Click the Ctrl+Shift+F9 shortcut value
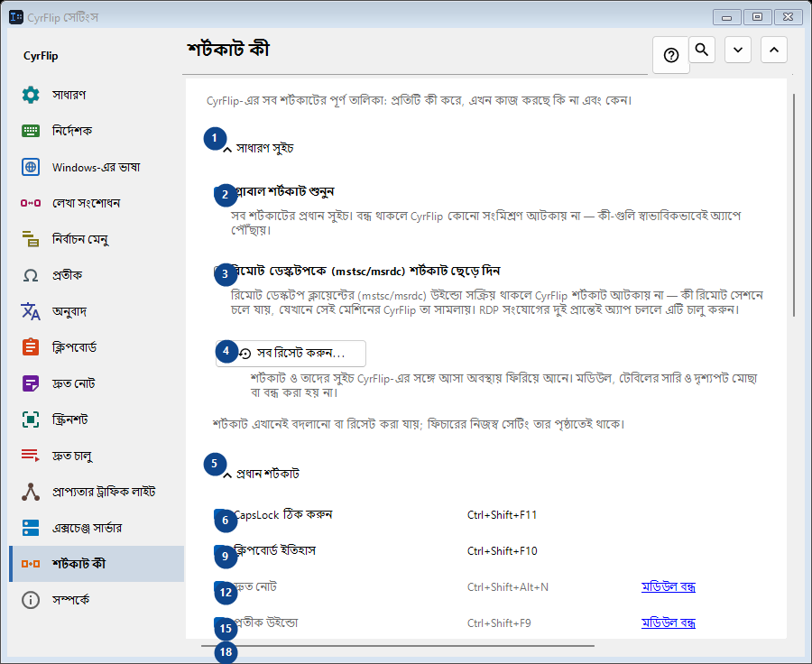 499,622
